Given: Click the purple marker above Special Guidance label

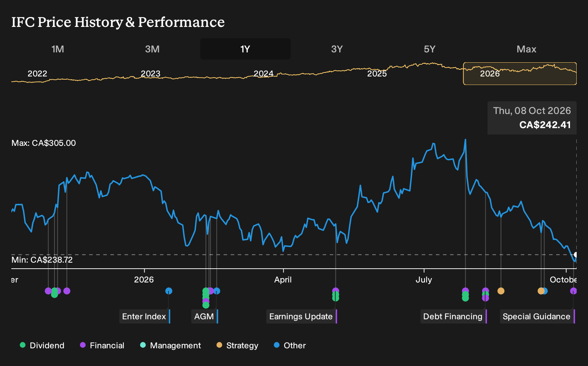Looking at the screenshot, I should click(x=573, y=291).
